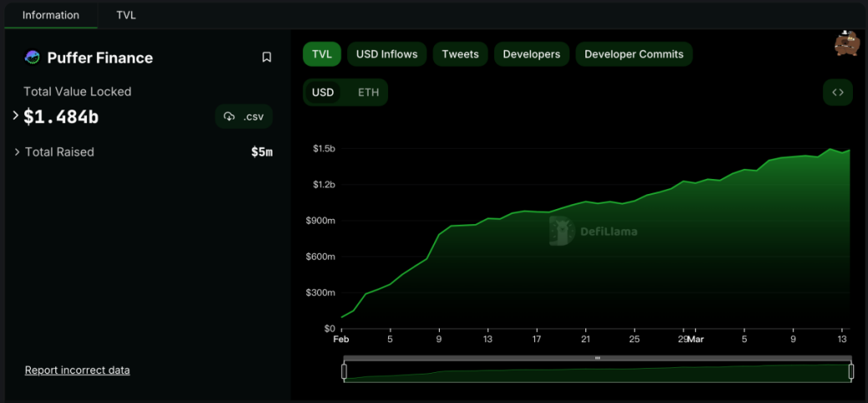This screenshot has height=403, width=868.
Task: Select USD denomination
Action: pyautogui.click(x=323, y=93)
